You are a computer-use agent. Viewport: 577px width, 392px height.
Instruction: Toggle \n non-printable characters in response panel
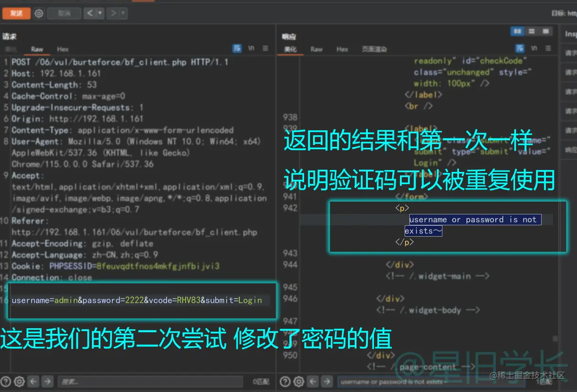pyautogui.click(x=534, y=48)
